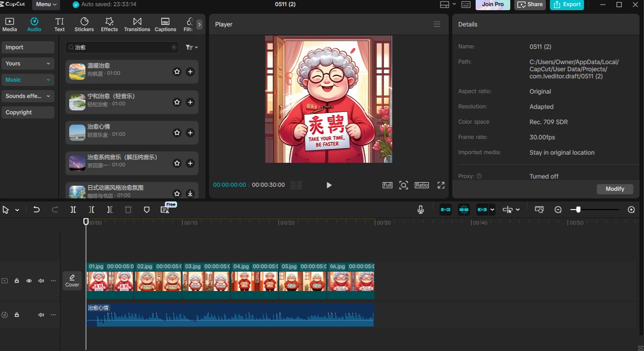The height and width of the screenshot is (351, 644).
Task: Click the timeline zoom slider handle
Action: (x=578, y=210)
